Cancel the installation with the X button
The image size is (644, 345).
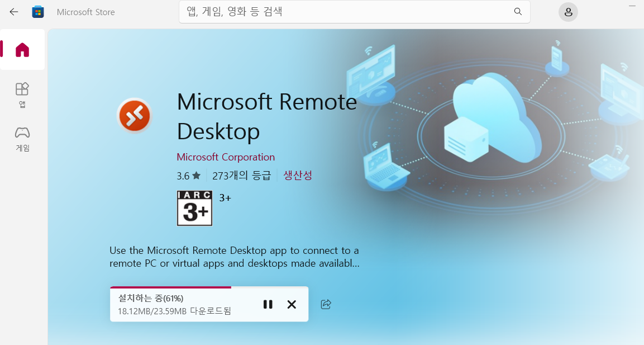click(292, 304)
